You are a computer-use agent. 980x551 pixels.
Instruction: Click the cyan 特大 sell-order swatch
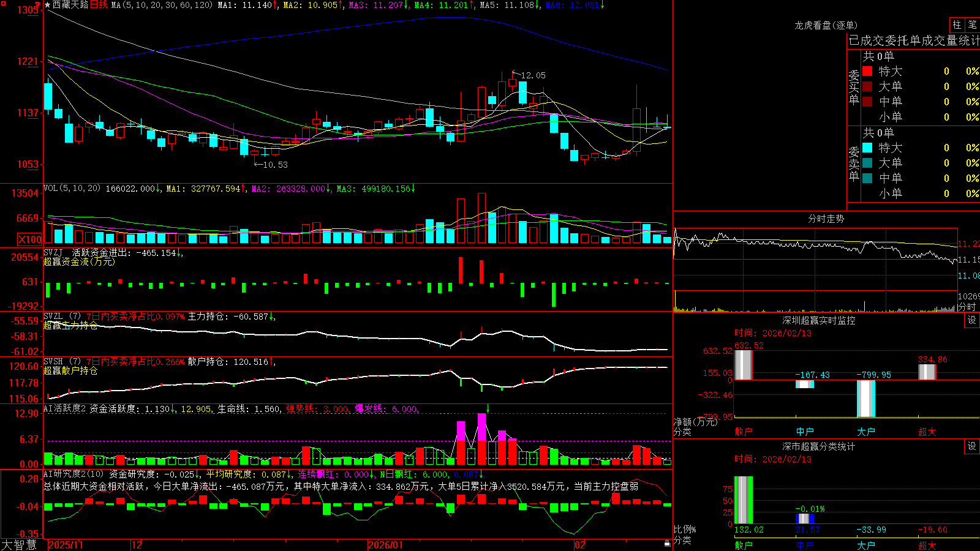click(x=867, y=148)
